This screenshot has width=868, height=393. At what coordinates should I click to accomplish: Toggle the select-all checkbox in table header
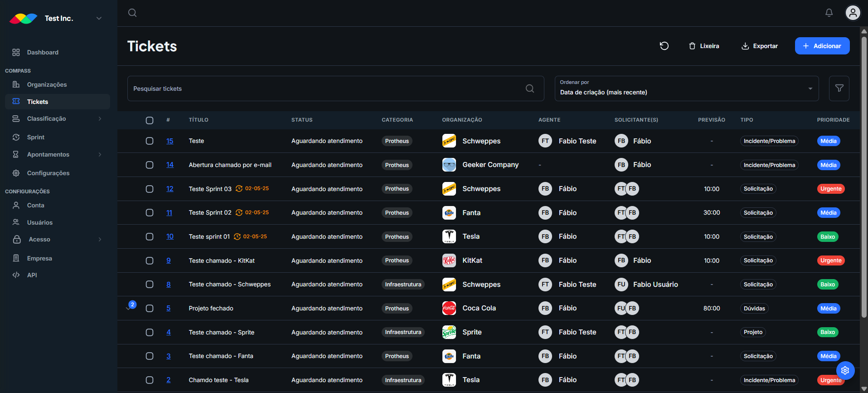pos(150,120)
